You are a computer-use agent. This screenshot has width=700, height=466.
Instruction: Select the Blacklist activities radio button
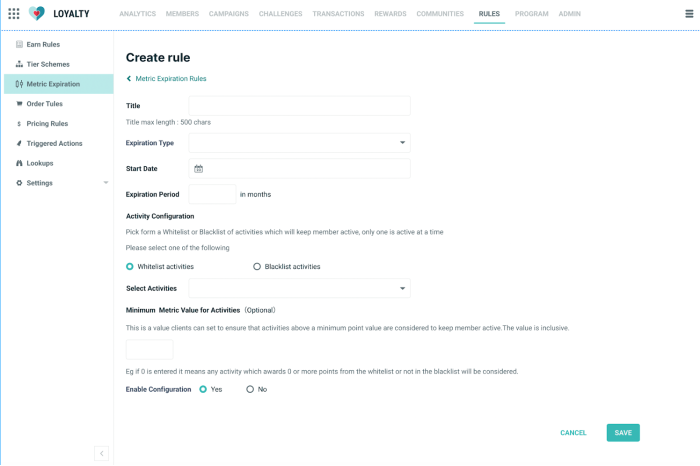[x=257, y=267]
